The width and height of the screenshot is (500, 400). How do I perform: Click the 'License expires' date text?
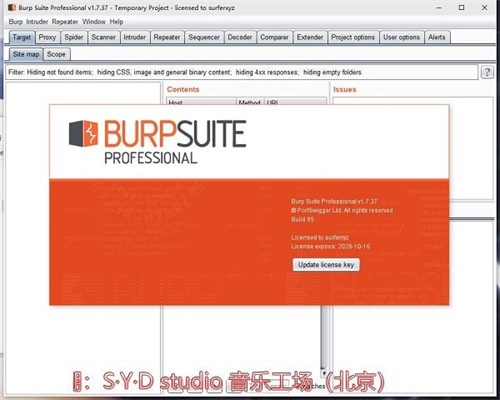coord(331,246)
